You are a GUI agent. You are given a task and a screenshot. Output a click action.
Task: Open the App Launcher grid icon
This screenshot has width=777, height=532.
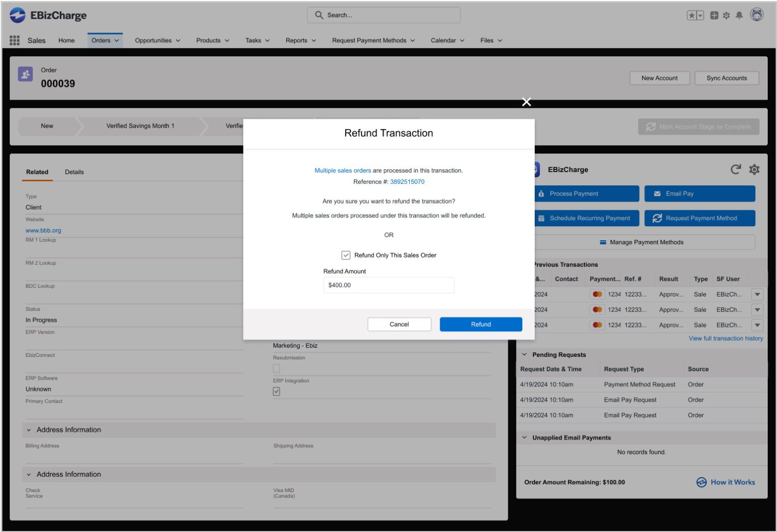(x=14, y=40)
